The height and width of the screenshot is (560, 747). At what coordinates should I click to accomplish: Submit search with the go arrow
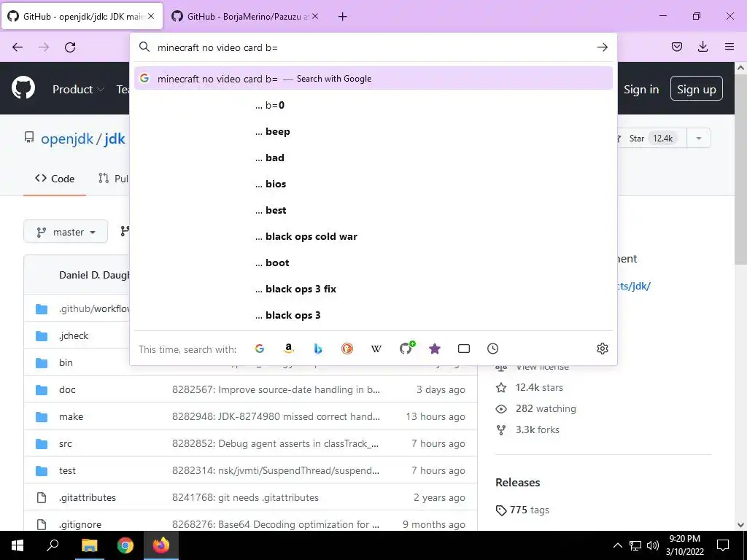click(602, 47)
